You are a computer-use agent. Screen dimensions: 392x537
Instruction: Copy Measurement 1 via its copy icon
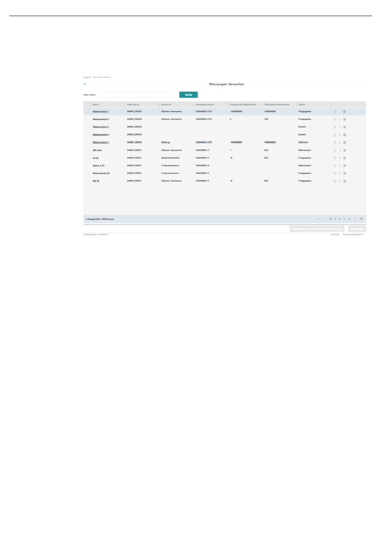coord(335,111)
